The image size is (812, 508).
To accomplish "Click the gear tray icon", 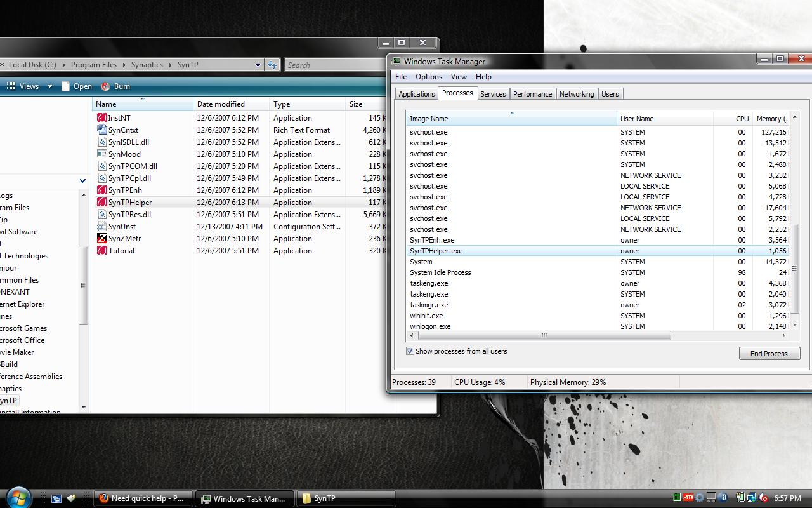I will point(700,498).
